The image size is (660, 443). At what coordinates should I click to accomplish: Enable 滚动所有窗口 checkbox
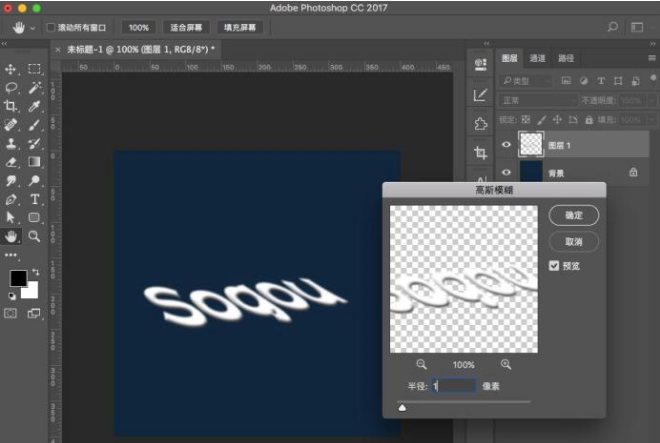[50, 28]
